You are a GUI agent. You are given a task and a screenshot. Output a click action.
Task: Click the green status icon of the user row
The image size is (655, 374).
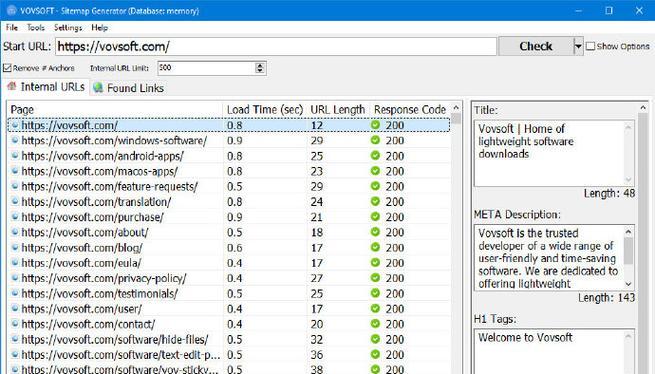(x=376, y=308)
